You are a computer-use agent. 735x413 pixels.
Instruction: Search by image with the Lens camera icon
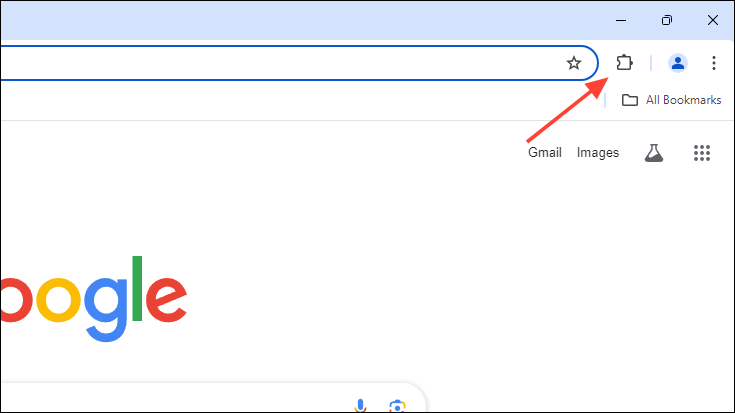(x=397, y=406)
